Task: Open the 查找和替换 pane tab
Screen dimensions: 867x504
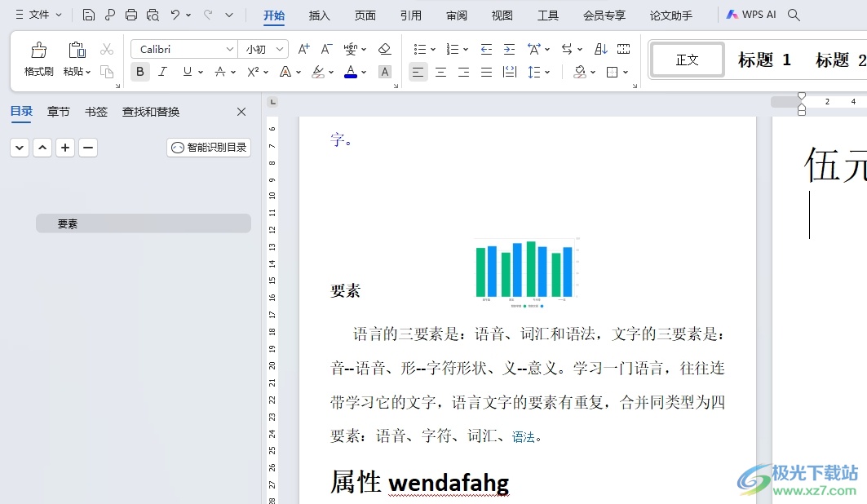Action: point(151,112)
